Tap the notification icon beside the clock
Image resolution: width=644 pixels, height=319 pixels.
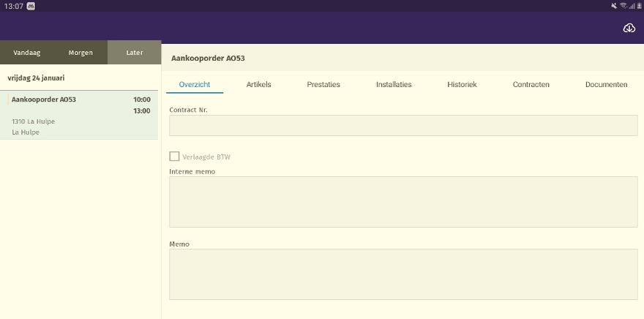(31, 5)
